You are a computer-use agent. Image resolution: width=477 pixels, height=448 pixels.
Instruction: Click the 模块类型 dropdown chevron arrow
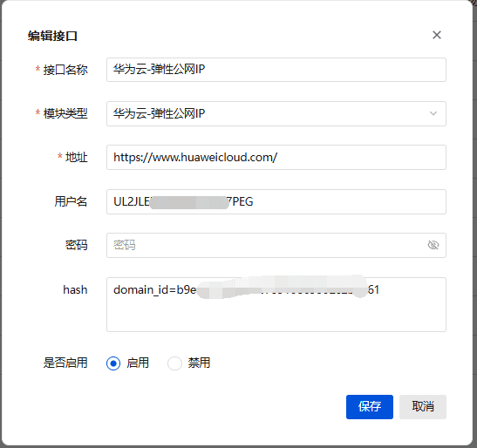[433, 114]
